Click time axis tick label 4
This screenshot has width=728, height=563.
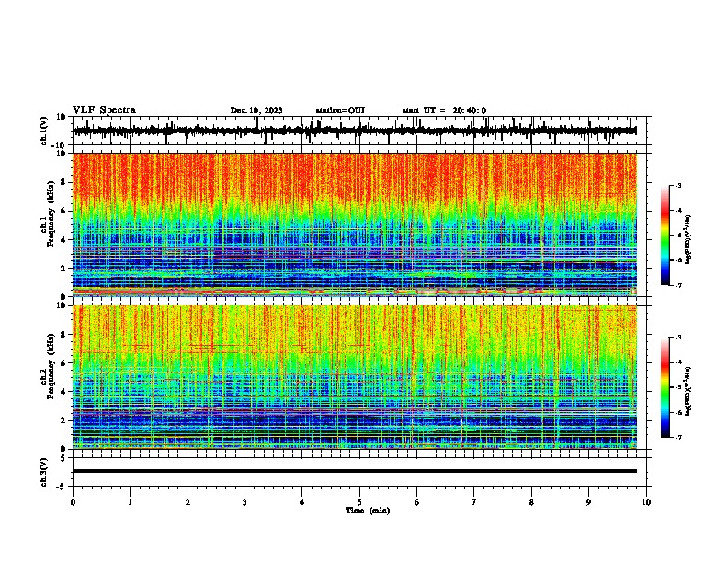(302, 502)
